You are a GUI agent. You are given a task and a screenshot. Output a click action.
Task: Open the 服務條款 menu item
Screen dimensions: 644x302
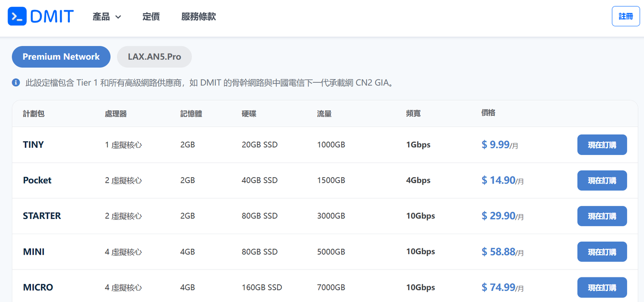click(x=199, y=17)
